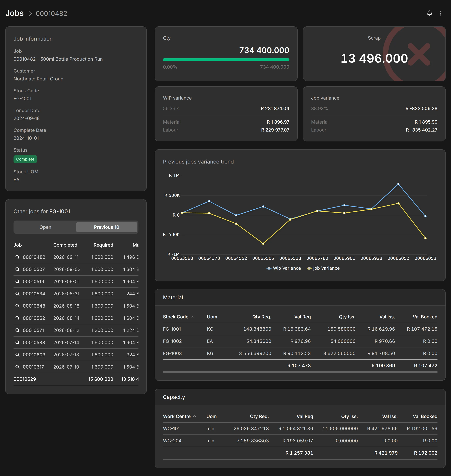Select the FG-1001 material row code

(x=172, y=329)
